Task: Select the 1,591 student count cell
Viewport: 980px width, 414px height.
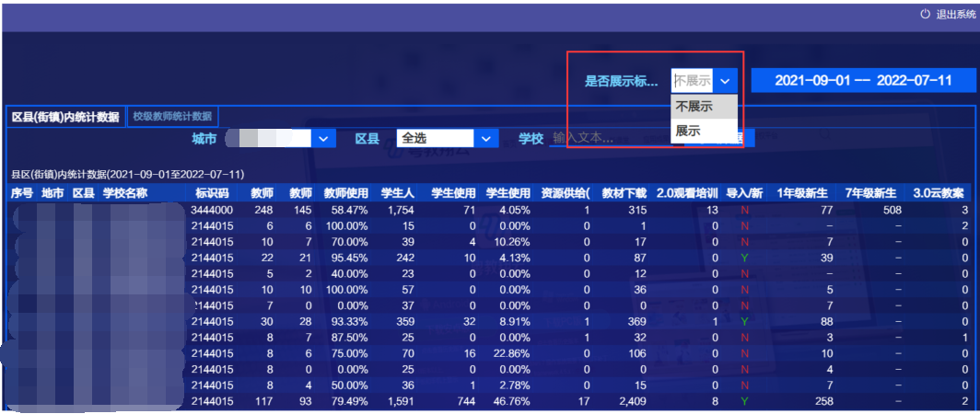Action: pos(401,400)
